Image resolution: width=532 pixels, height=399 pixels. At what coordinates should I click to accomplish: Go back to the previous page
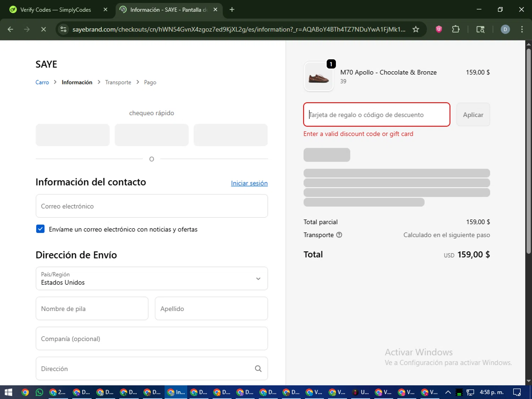(10, 29)
